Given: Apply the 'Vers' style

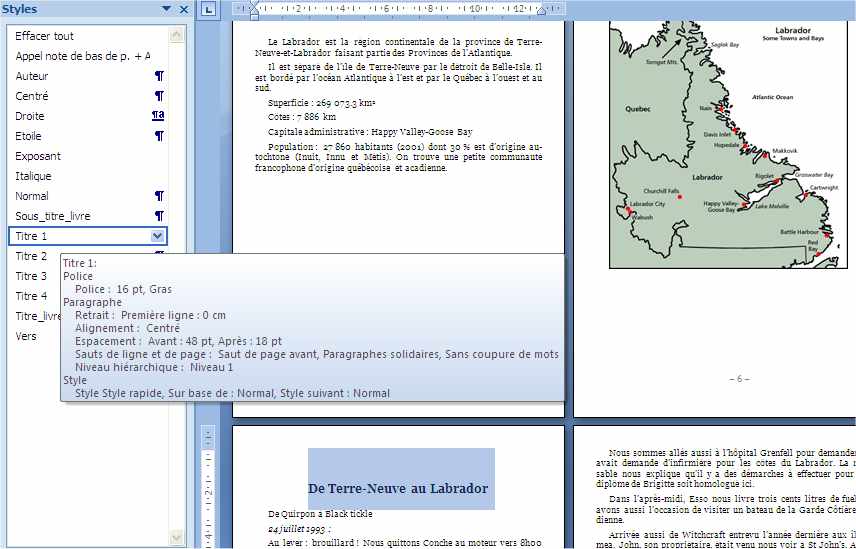Looking at the screenshot, I should pyautogui.click(x=26, y=336).
